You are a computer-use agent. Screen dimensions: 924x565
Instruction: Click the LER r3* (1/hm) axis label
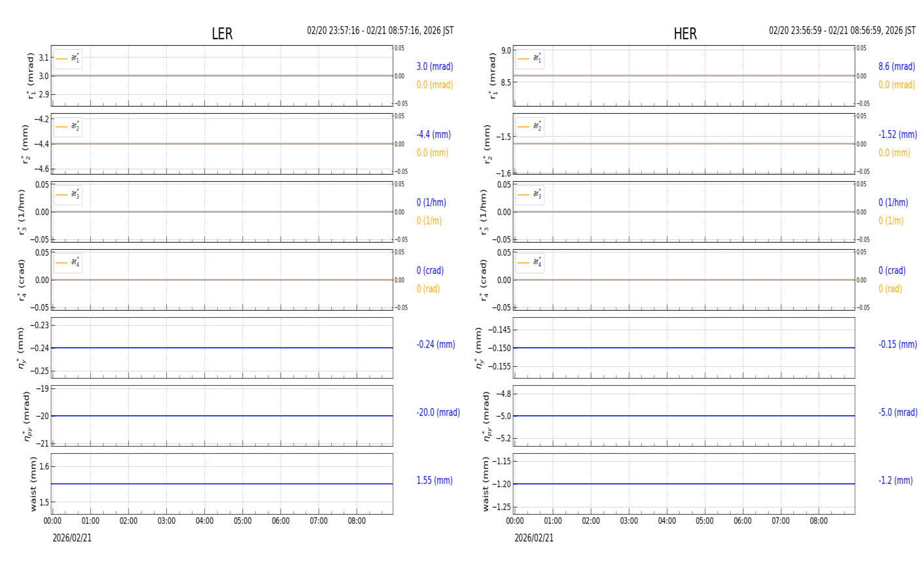(23, 212)
